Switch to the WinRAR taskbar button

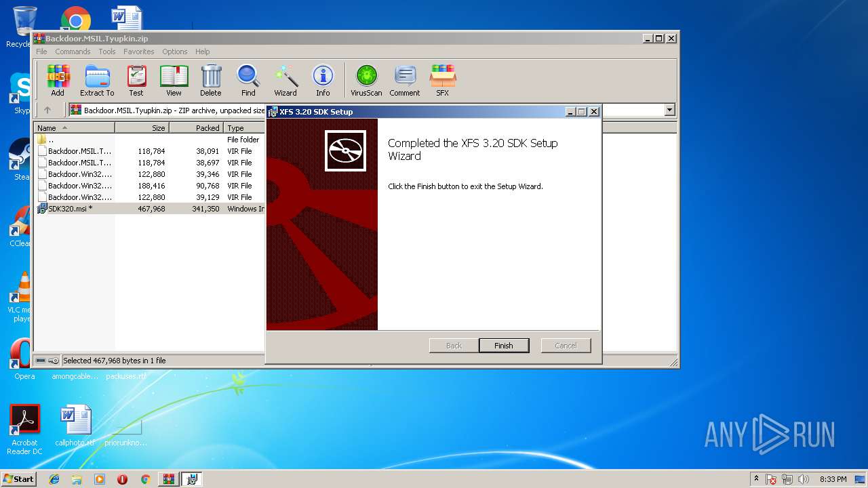coord(168,479)
